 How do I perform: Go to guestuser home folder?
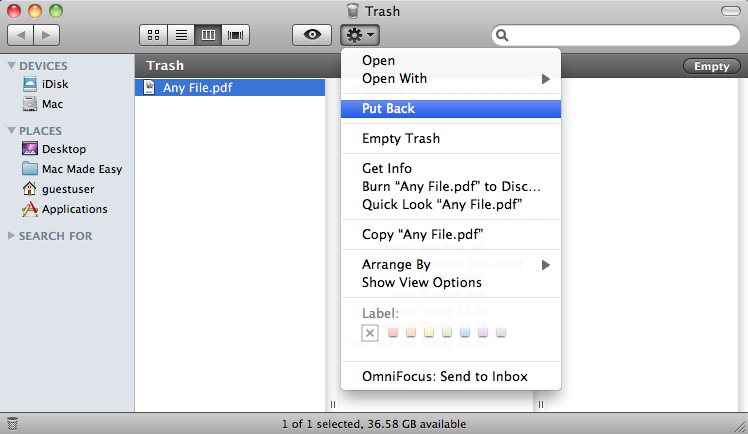[67, 189]
